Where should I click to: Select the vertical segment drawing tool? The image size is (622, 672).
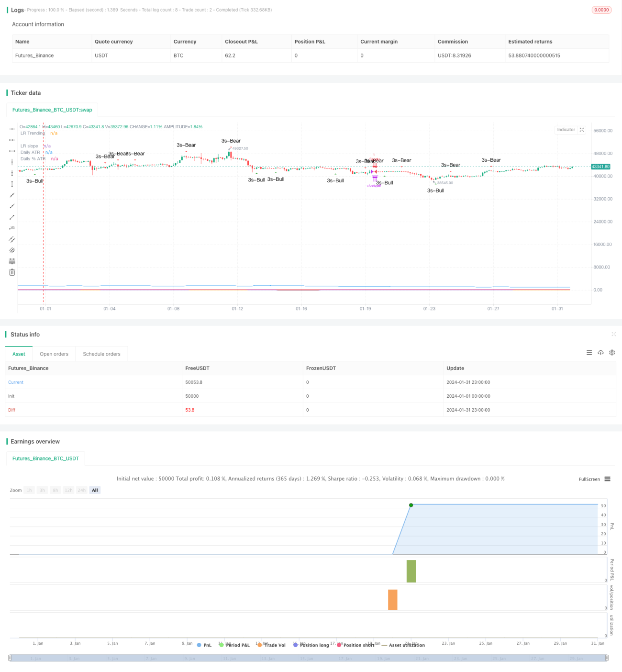(12, 184)
